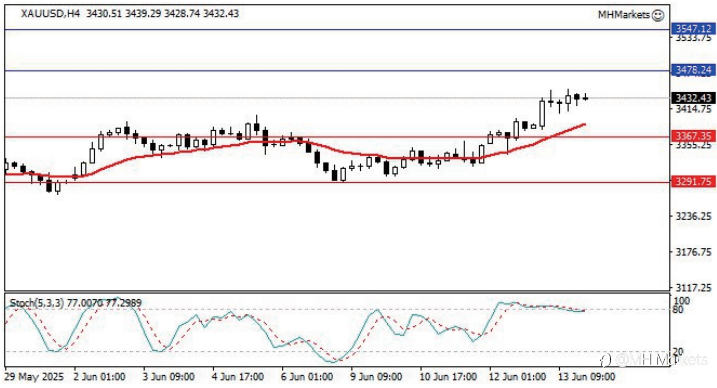The width and height of the screenshot is (717, 388).
Task: Click the 10 Jun 17:00 time label
Action: (x=448, y=377)
